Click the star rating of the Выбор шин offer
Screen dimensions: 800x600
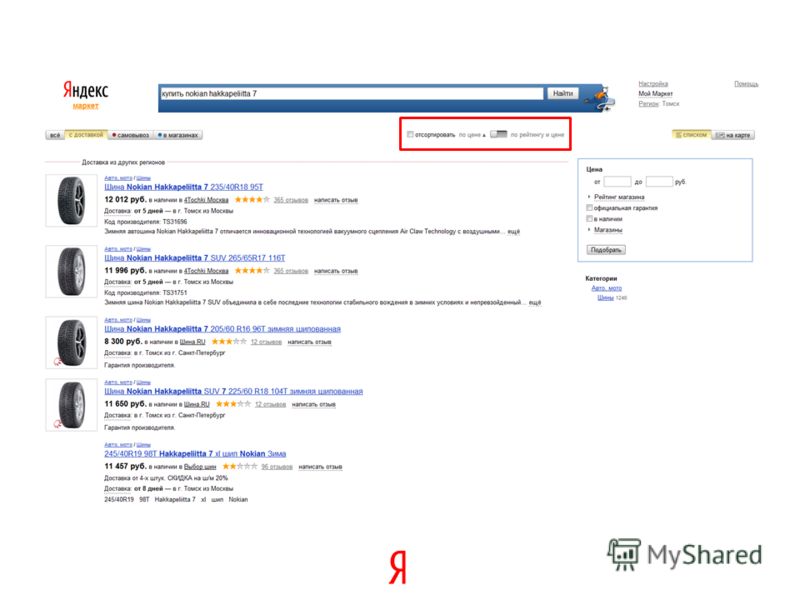tap(240, 466)
